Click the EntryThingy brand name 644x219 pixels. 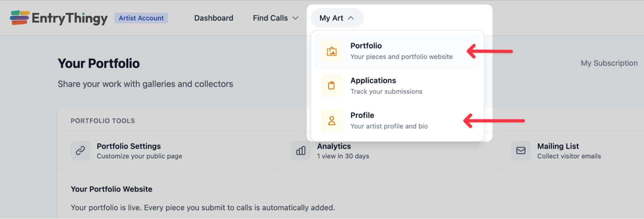pyautogui.click(x=70, y=18)
